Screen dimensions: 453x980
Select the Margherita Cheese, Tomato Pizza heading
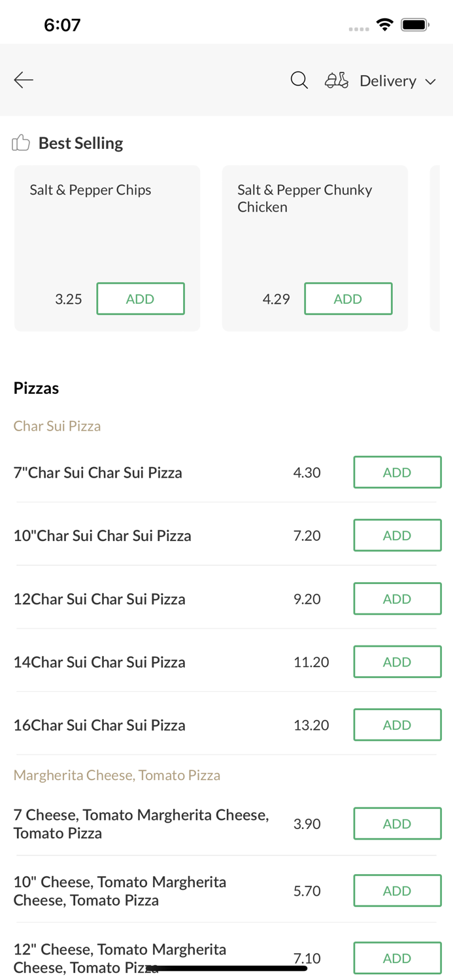point(117,775)
